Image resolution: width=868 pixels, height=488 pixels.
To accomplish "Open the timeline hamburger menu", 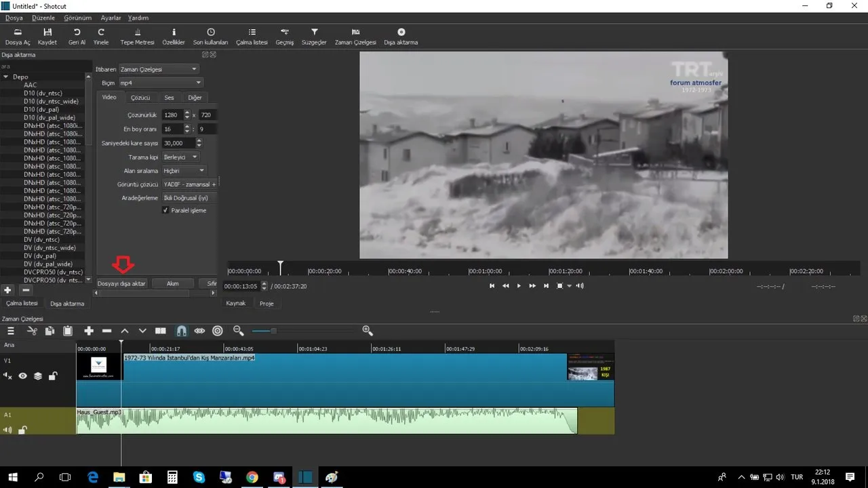I will tap(11, 331).
